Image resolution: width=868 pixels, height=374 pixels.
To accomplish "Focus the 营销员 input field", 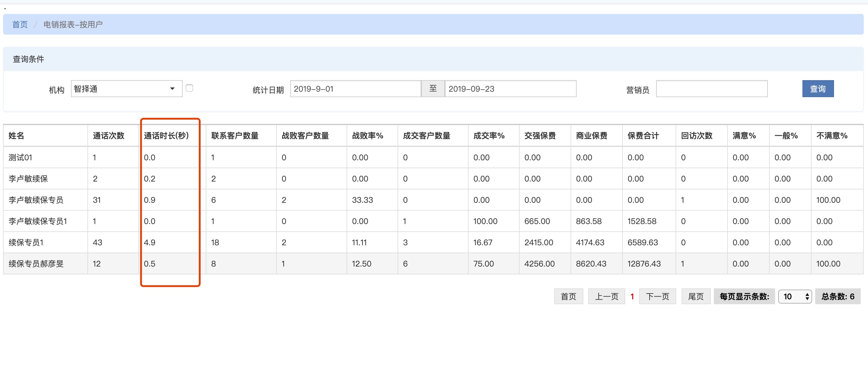I will [x=711, y=89].
